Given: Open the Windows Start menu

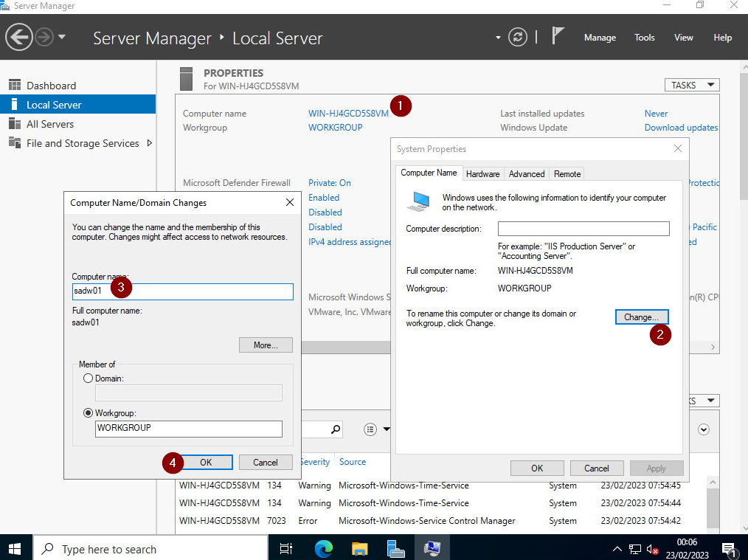Looking at the screenshot, I should 15,548.
